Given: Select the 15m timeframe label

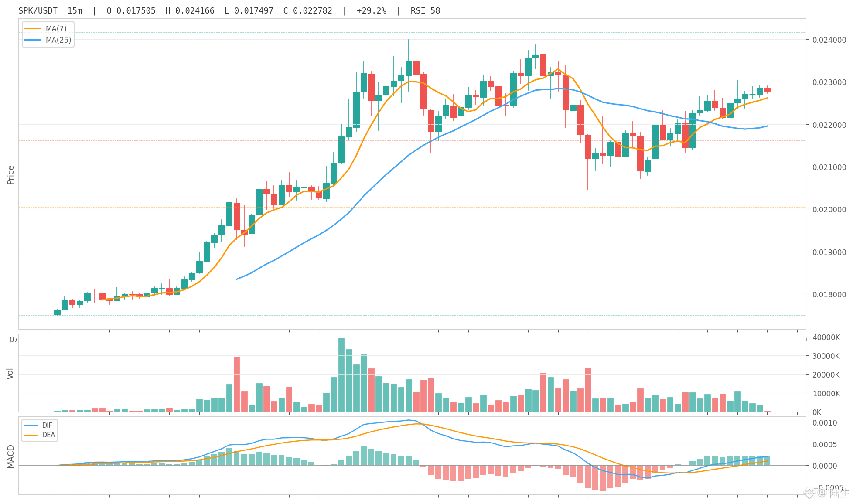Looking at the screenshot, I should click(75, 11).
